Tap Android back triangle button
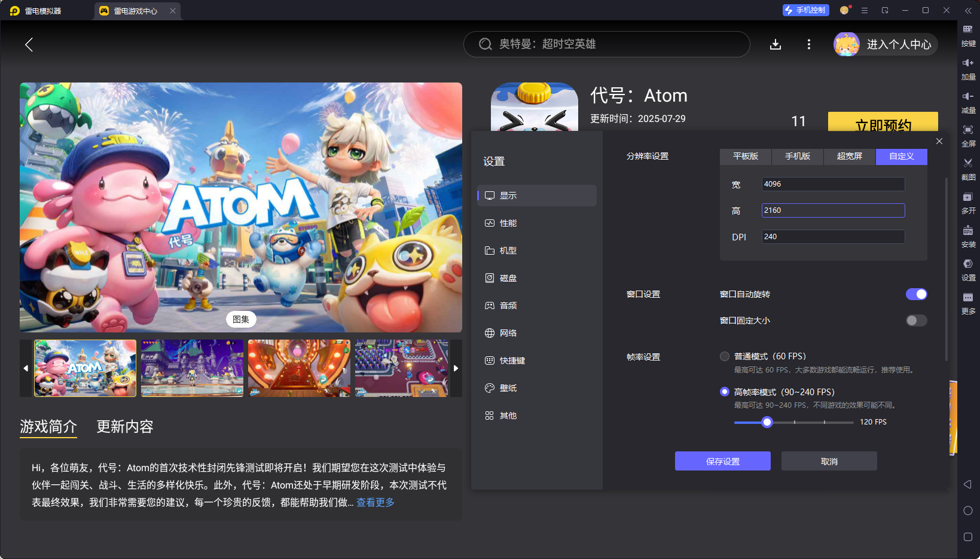980x559 pixels. click(x=967, y=484)
